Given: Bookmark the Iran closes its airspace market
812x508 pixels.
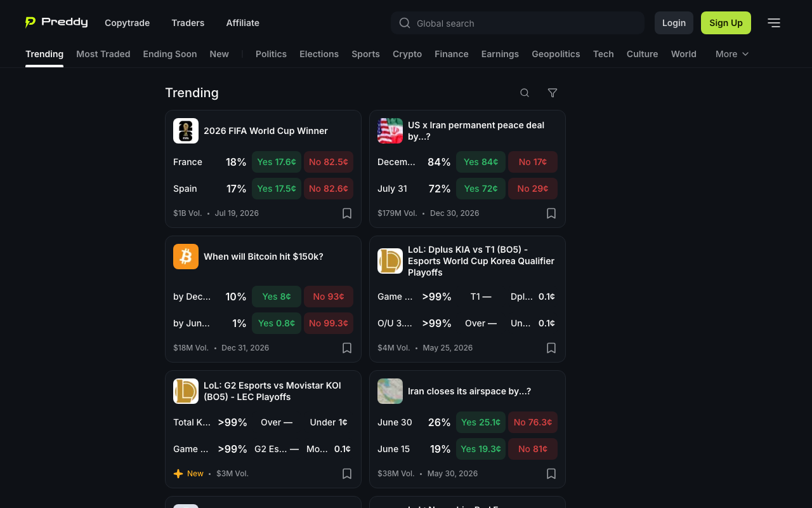Looking at the screenshot, I should point(551,474).
